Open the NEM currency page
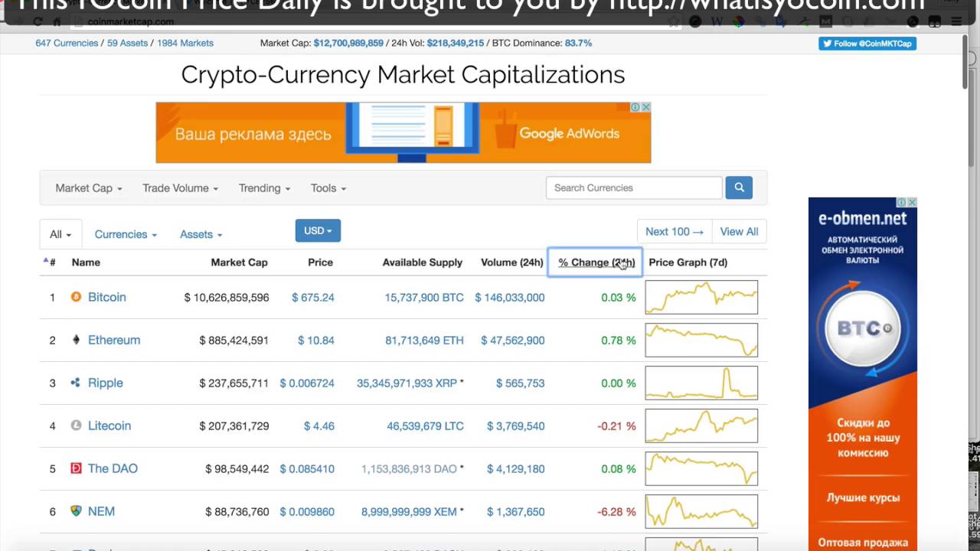Image resolution: width=980 pixels, height=551 pixels. [x=101, y=511]
